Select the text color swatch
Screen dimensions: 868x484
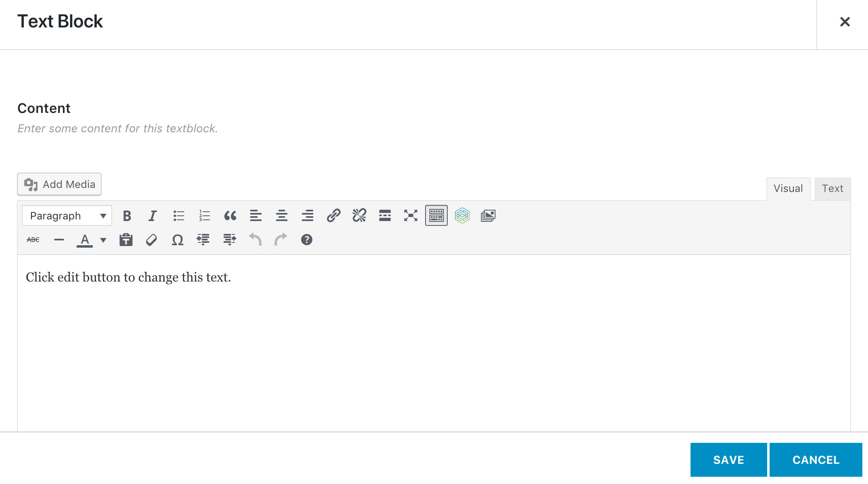point(85,240)
